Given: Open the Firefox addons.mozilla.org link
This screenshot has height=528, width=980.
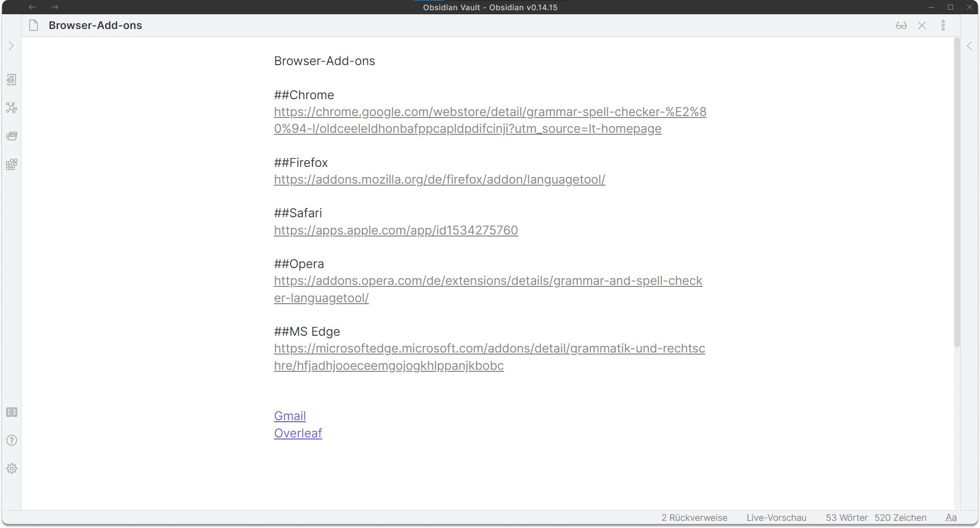Looking at the screenshot, I should (440, 180).
